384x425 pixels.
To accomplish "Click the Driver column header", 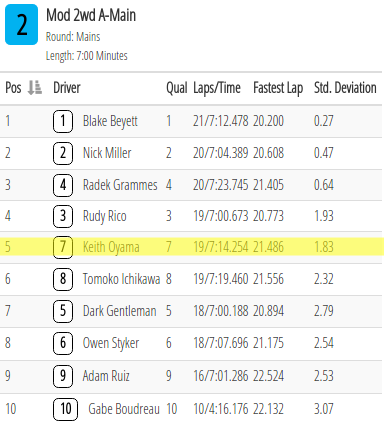I will 67,88.
